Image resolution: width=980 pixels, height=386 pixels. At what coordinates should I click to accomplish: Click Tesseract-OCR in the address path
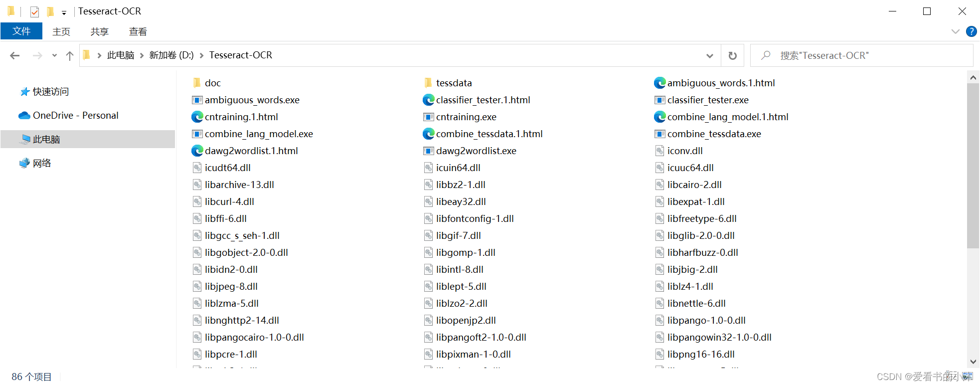(x=241, y=55)
